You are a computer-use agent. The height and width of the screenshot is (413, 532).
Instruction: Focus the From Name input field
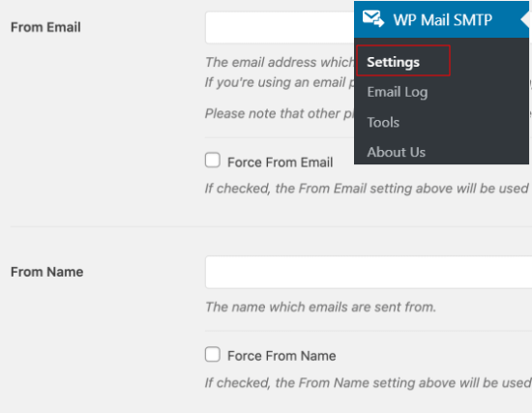click(x=369, y=272)
